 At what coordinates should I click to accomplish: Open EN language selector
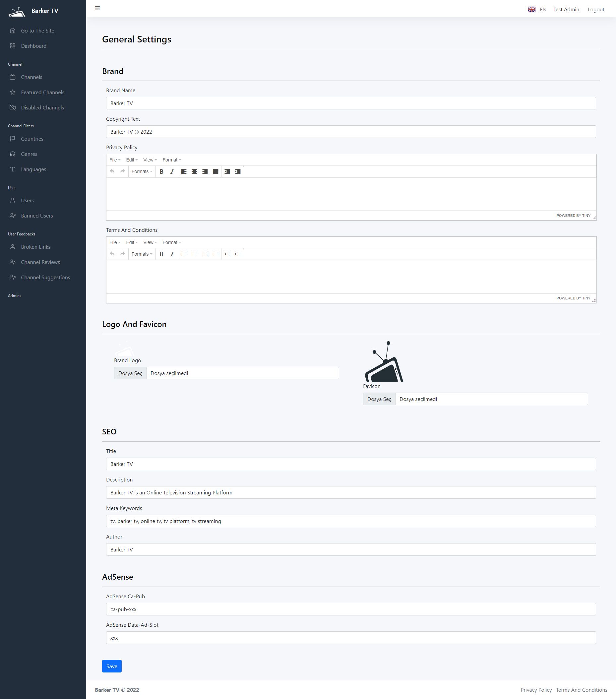coord(543,10)
